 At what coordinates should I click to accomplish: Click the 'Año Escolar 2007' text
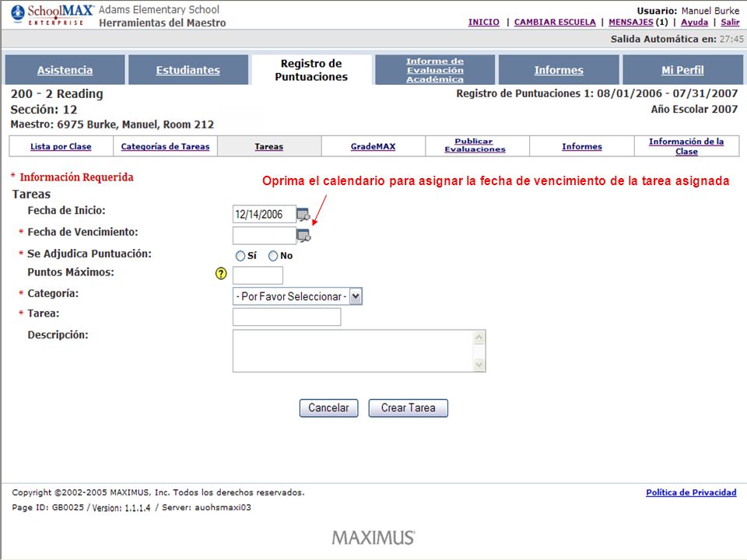tap(694, 109)
